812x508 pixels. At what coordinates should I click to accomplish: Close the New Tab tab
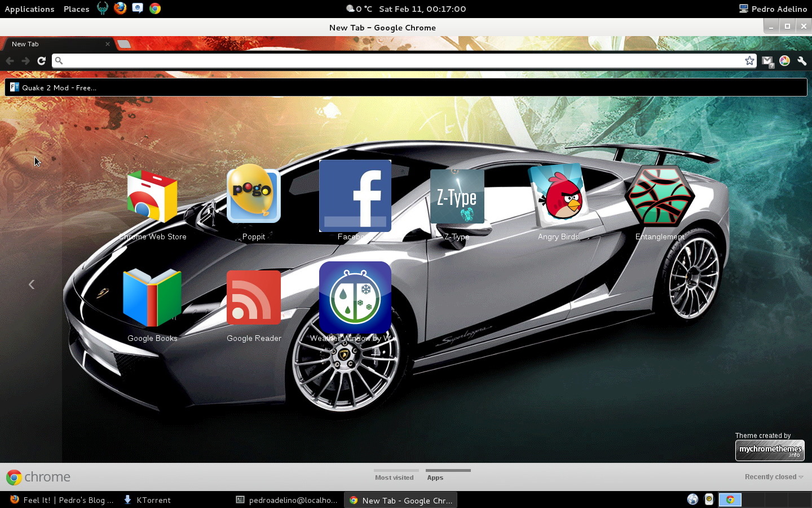[x=108, y=44]
